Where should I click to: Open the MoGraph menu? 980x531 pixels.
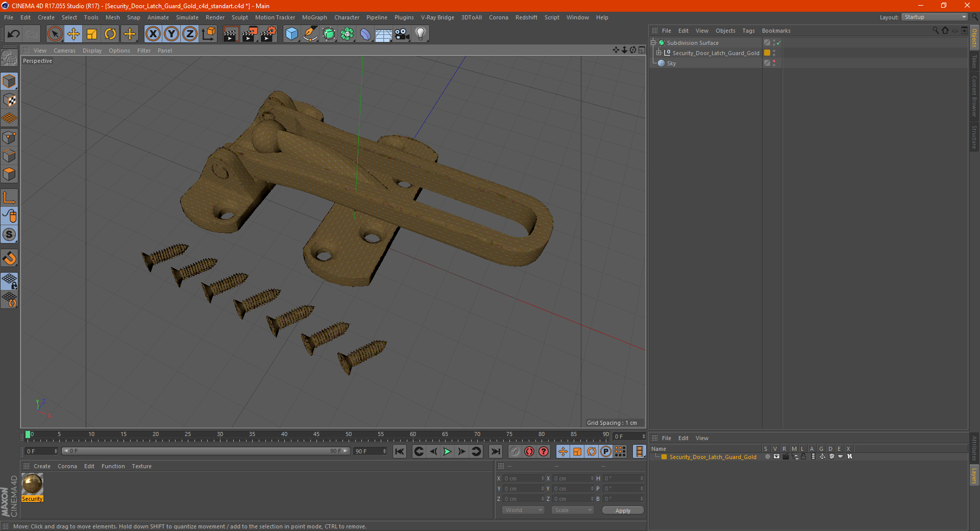coord(314,17)
